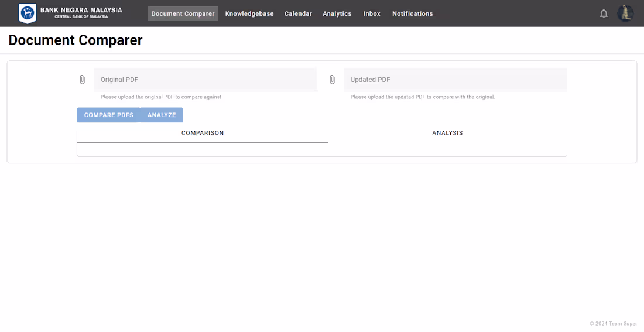Open the Analytics page

click(x=337, y=13)
